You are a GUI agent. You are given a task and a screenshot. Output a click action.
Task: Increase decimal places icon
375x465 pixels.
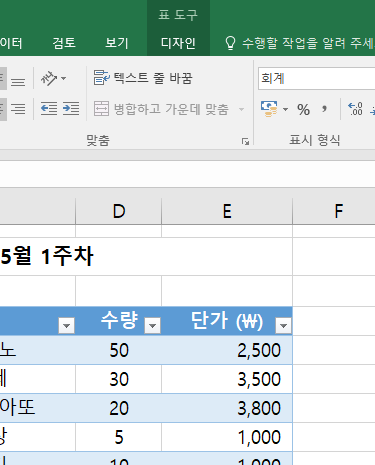click(x=355, y=109)
